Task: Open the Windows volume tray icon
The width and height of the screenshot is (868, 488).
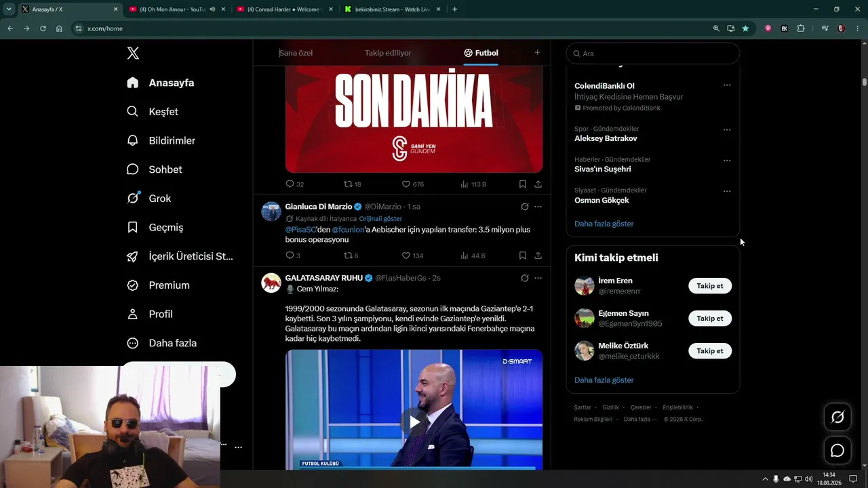Action: (808, 479)
